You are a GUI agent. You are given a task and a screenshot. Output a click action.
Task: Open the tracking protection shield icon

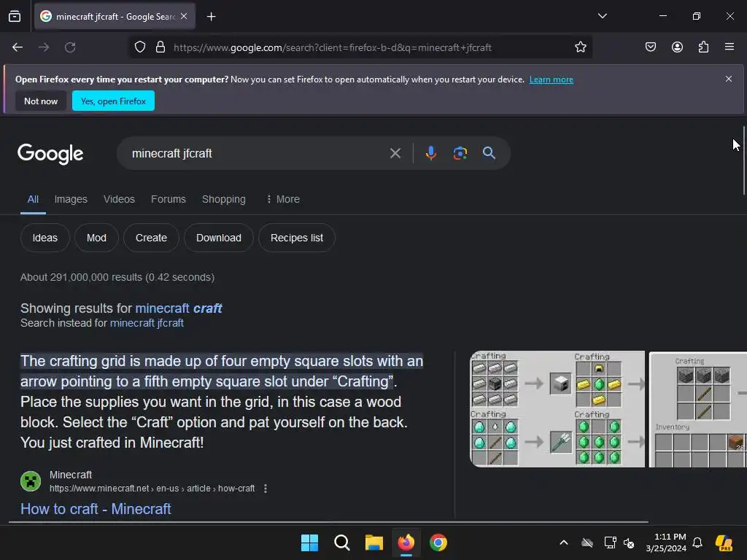[139, 47]
